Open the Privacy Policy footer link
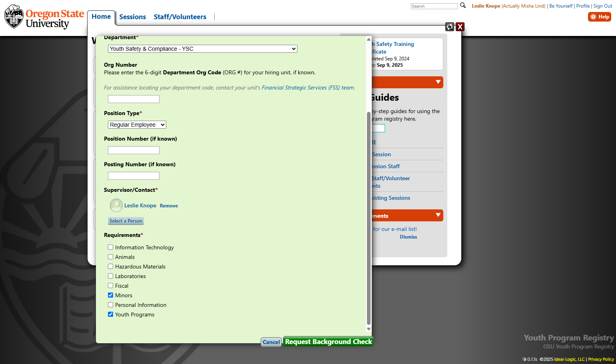 point(601,359)
